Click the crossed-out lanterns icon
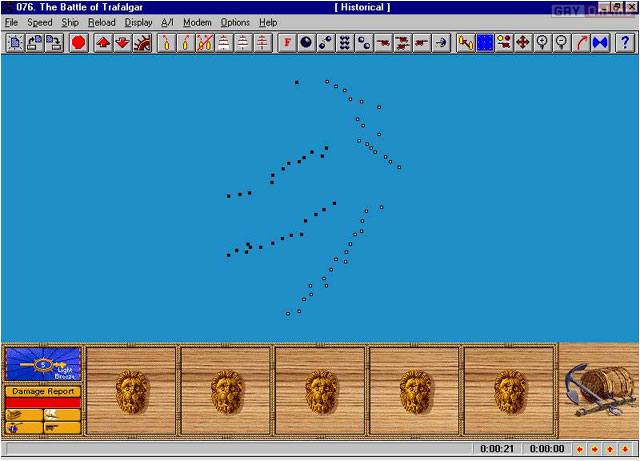640x461 pixels. pos(205,42)
